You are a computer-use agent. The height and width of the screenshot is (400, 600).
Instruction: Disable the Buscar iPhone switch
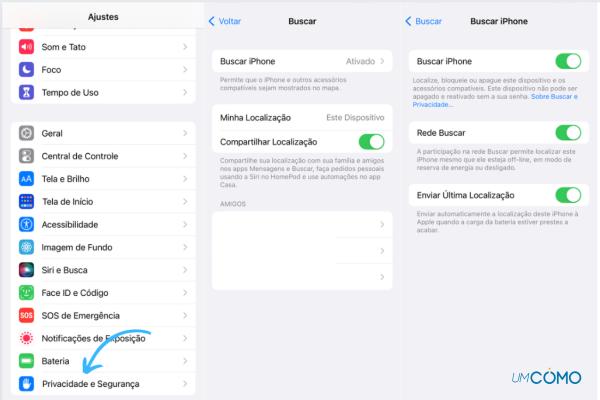tap(568, 61)
